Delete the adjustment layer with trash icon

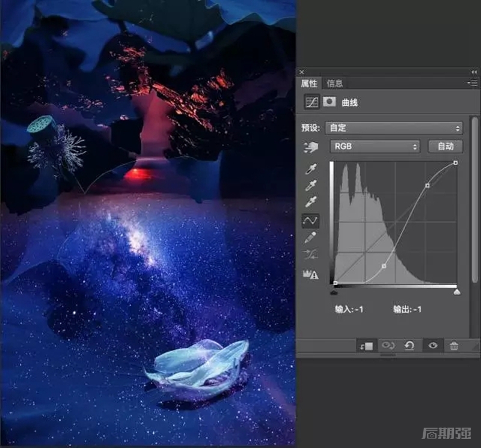454,346
